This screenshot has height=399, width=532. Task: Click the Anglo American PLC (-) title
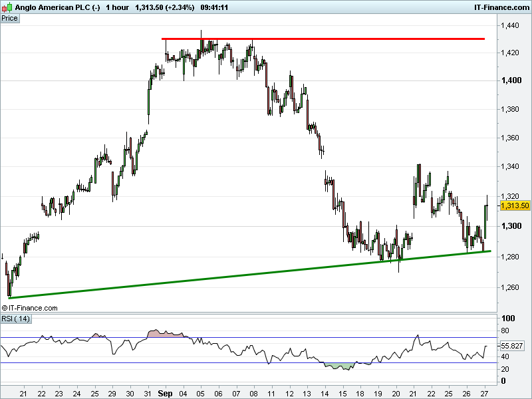[x=57, y=7]
